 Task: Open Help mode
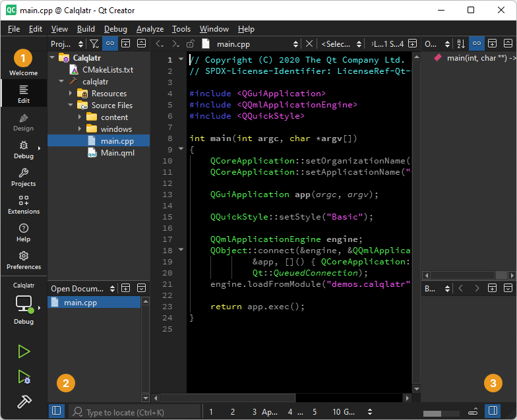[24, 233]
